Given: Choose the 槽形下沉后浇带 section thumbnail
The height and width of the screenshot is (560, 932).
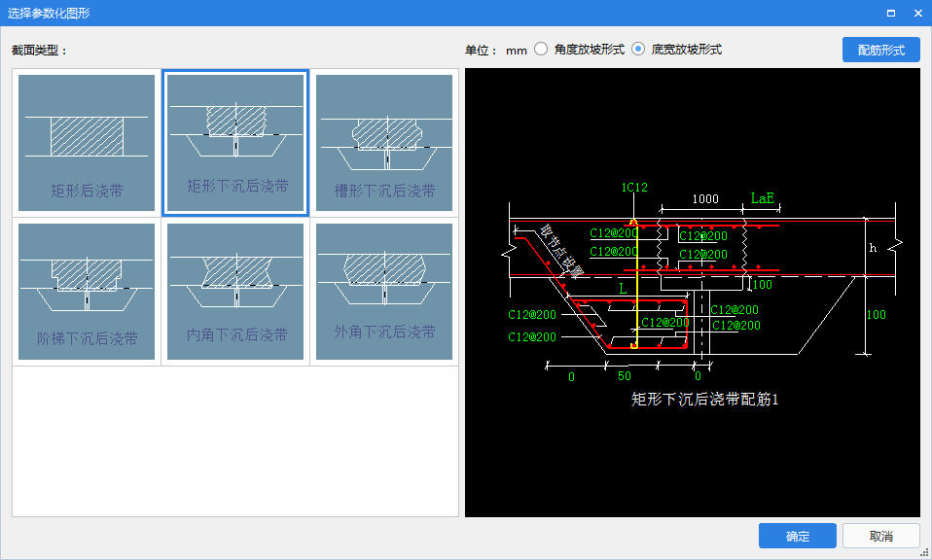Looking at the screenshot, I should tap(384, 143).
